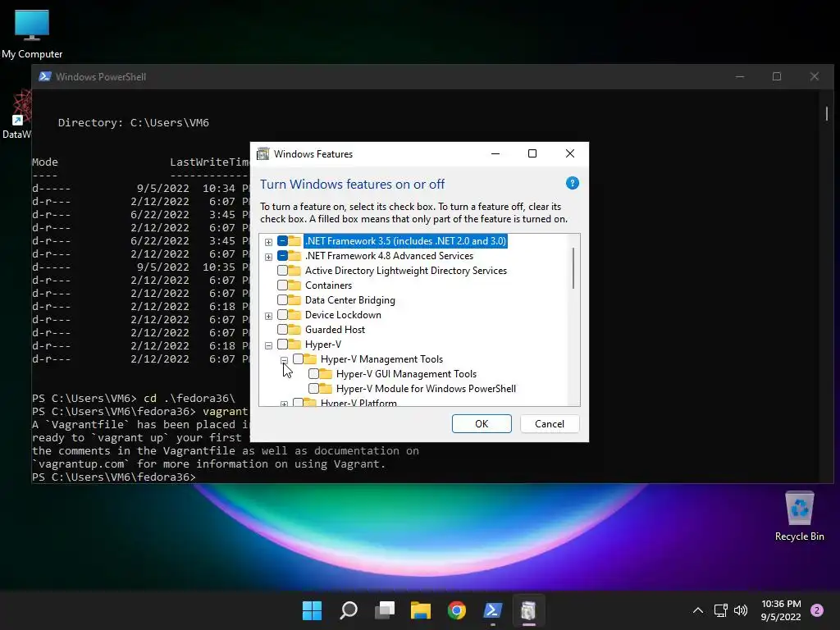
Task: Open Task View icon on taskbar
Action: coord(385,610)
